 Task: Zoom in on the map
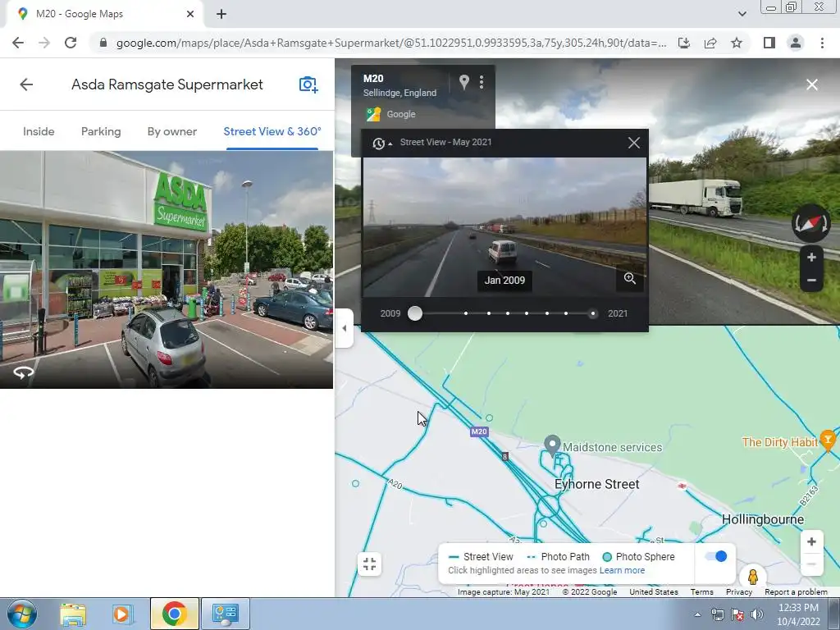811,541
